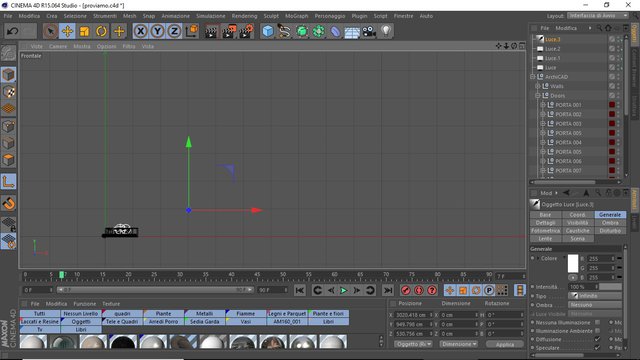
Task: Open the Rendering menu
Action: [244, 16]
